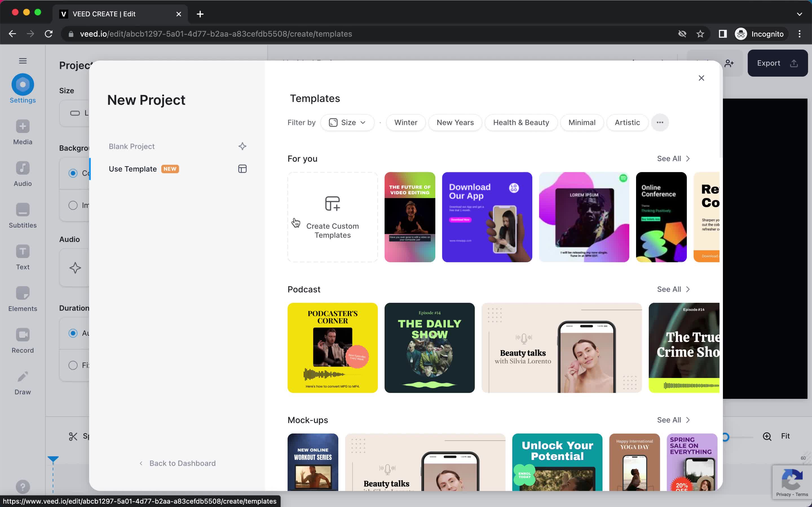Select the Fixed duration radio button

pos(72,365)
